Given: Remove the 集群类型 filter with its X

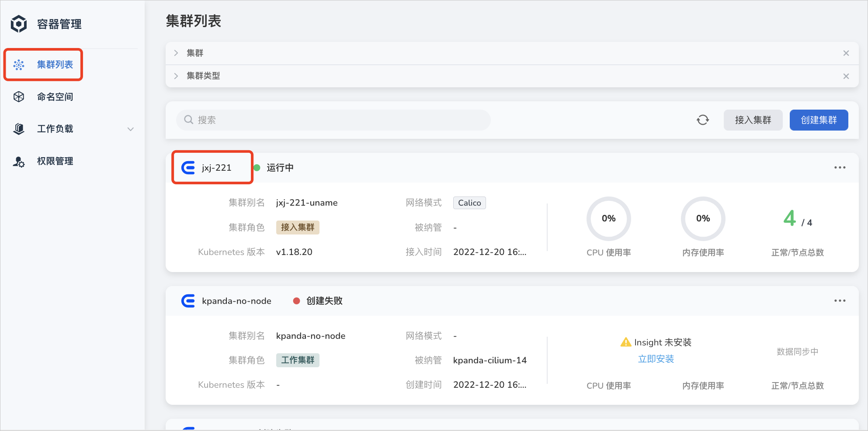Looking at the screenshot, I should click(846, 76).
